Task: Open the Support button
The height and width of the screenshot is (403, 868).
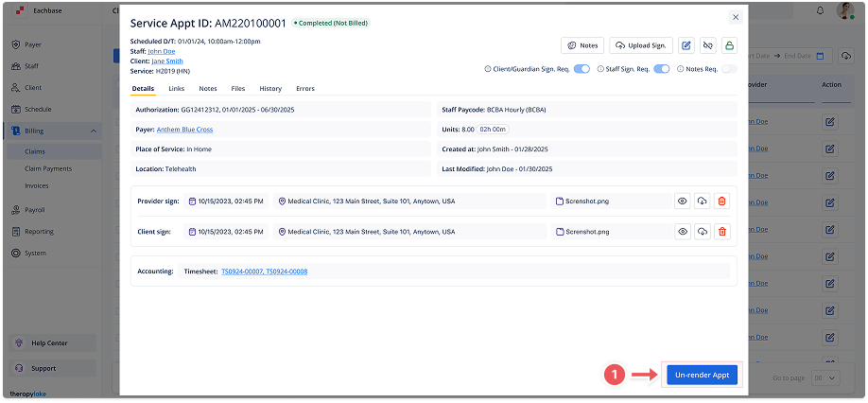Action: point(53,368)
